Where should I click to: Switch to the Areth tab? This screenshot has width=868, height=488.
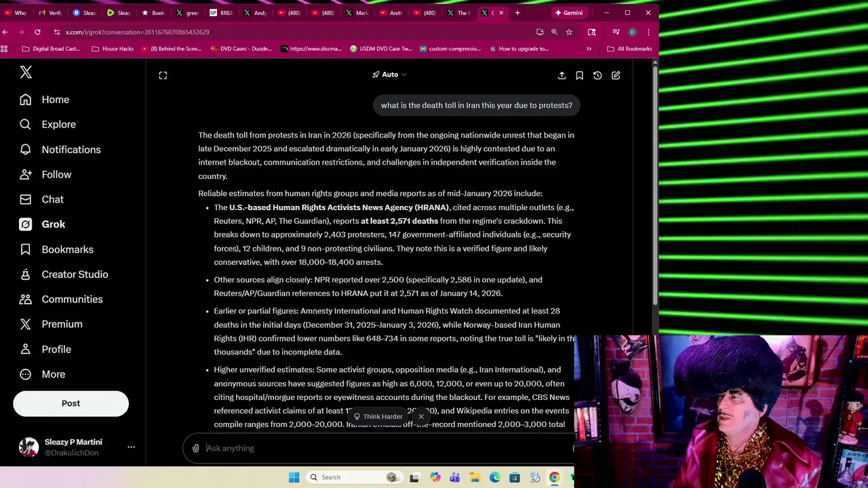click(391, 12)
